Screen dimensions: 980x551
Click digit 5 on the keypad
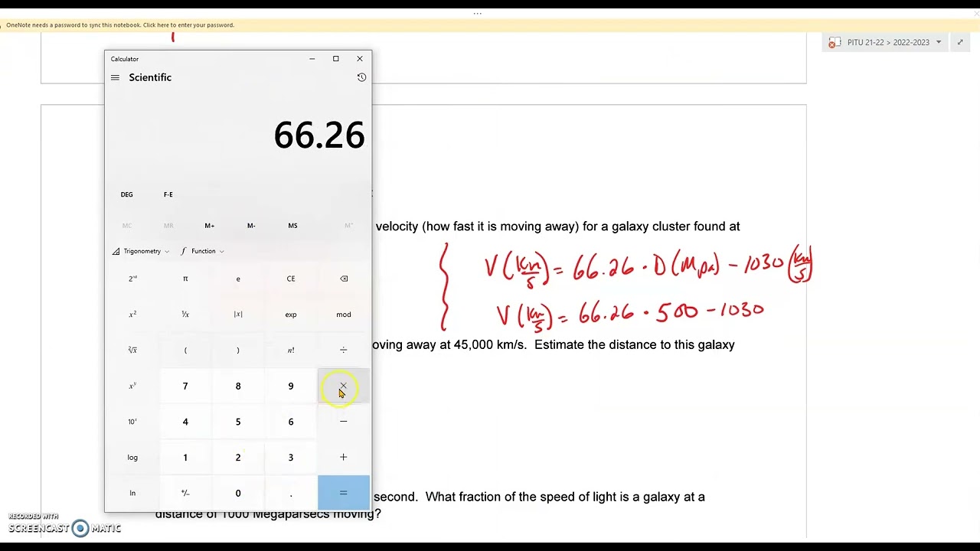(x=238, y=422)
